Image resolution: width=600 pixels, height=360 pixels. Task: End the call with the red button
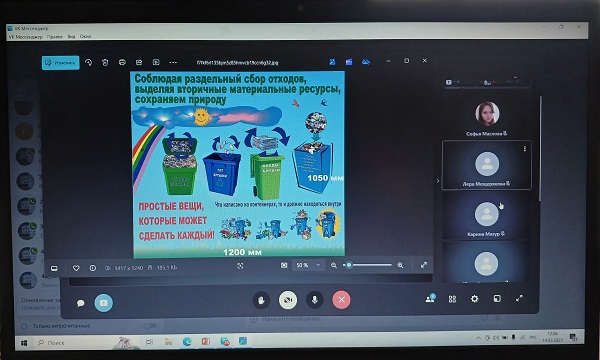(x=341, y=300)
